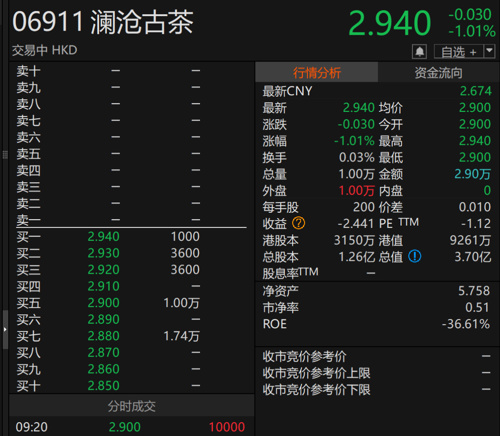This screenshot has width=500, height=436.
Task: Open the 自选 dropdown arrow
Action: click(489, 51)
